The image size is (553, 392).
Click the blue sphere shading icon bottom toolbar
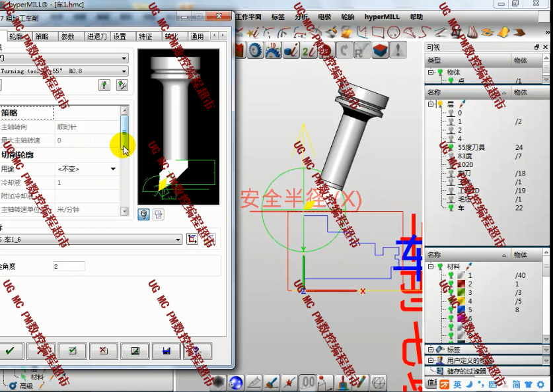coord(236,382)
